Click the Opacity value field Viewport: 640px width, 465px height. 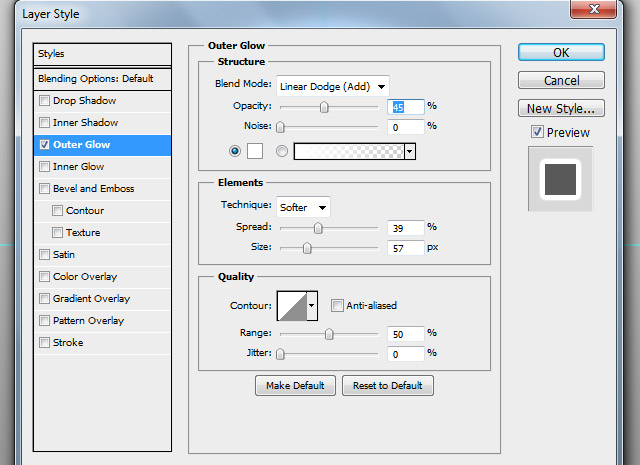pos(406,107)
